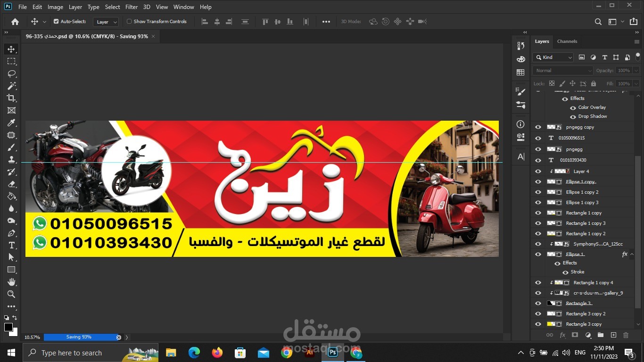Hide the Rectangle 3 copy layer

pos(538,324)
